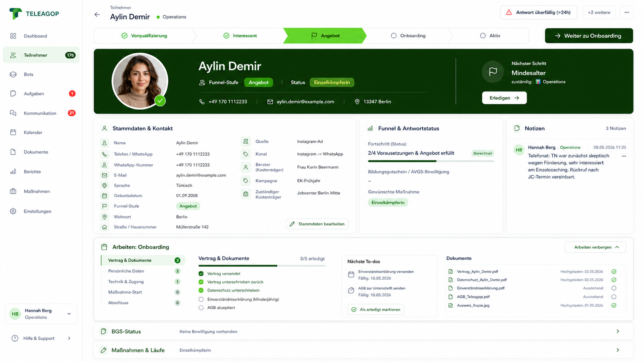Image resolution: width=644 pixels, height=362 pixels.
Task: Open Kalender icon in sidebar
Action: 13,132
